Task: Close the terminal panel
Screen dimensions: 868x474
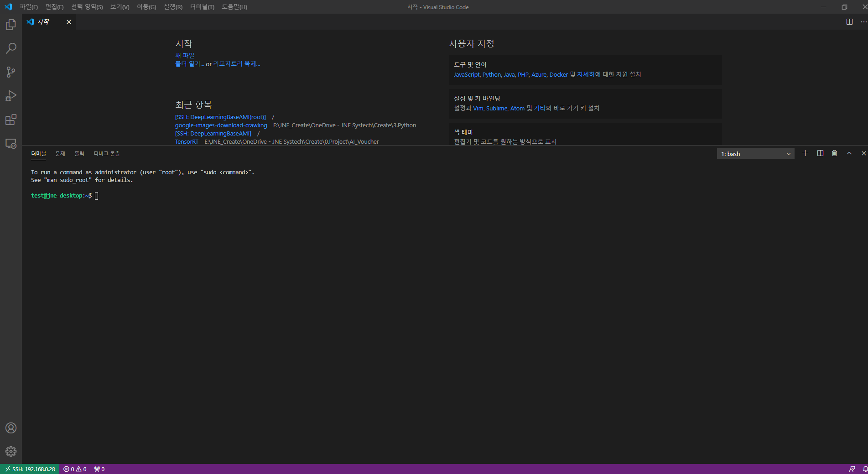Action: pos(863,153)
